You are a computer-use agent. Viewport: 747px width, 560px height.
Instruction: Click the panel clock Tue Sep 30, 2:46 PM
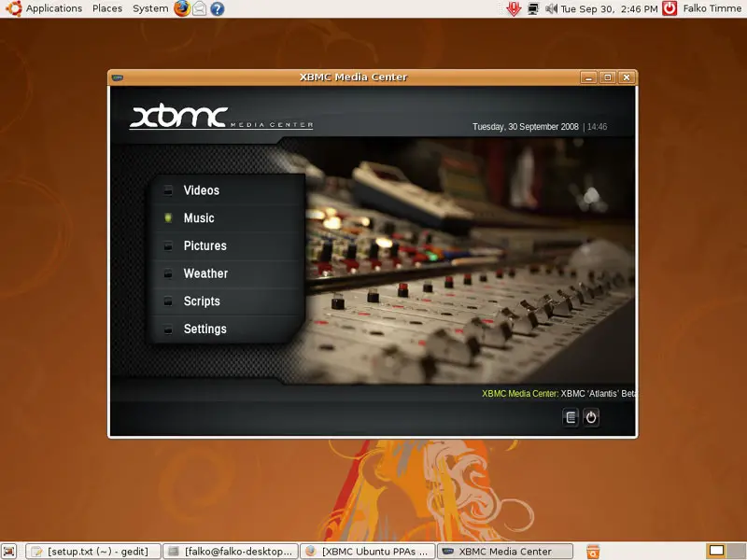609,9
